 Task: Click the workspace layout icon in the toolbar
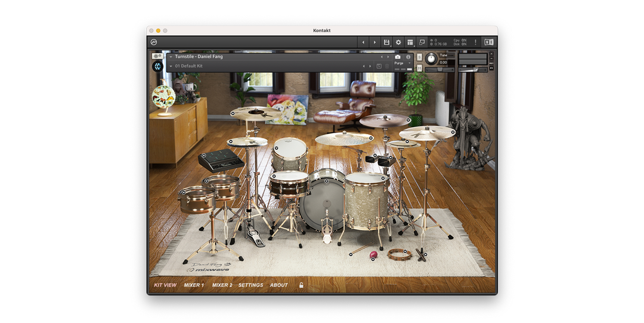410,42
